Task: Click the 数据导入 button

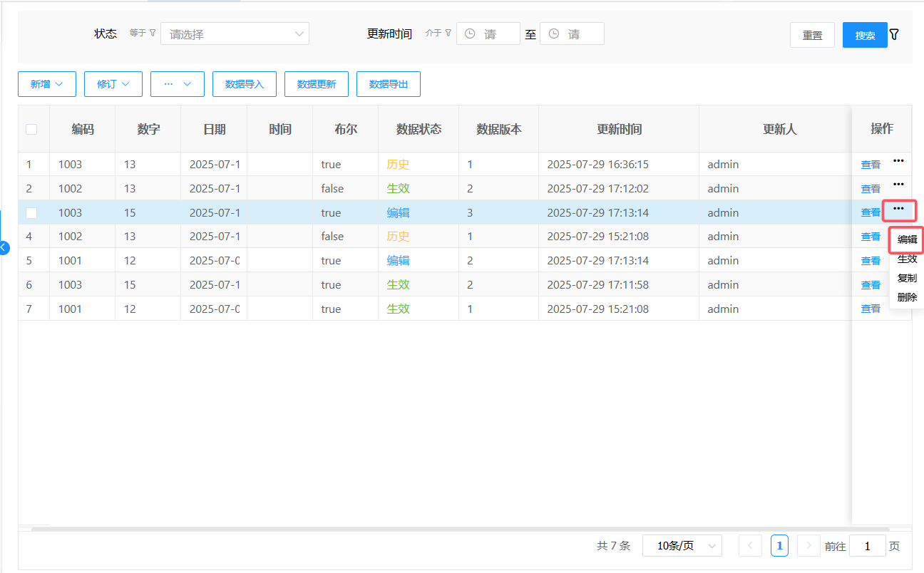Action: point(245,84)
